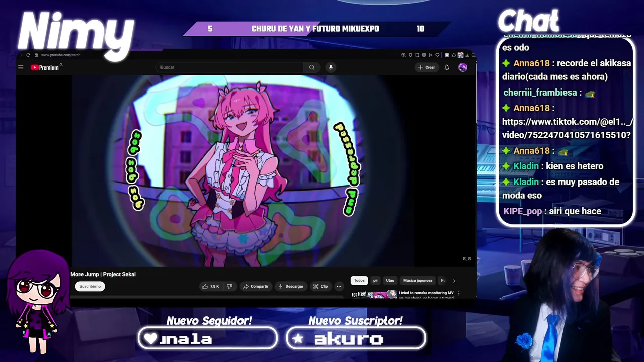
Task: Open the browser profile avatar icon
Action: coord(460,55)
